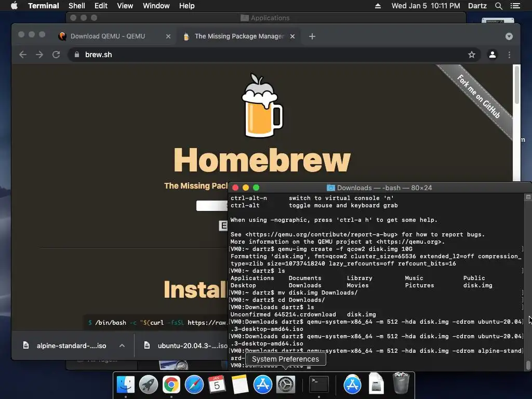Open Chrome profile avatar
This screenshot has width=532, height=399.
(x=493, y=55)
